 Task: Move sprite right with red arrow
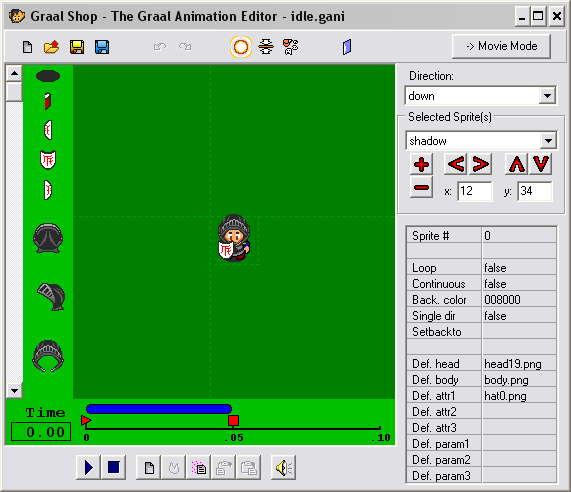480,164
